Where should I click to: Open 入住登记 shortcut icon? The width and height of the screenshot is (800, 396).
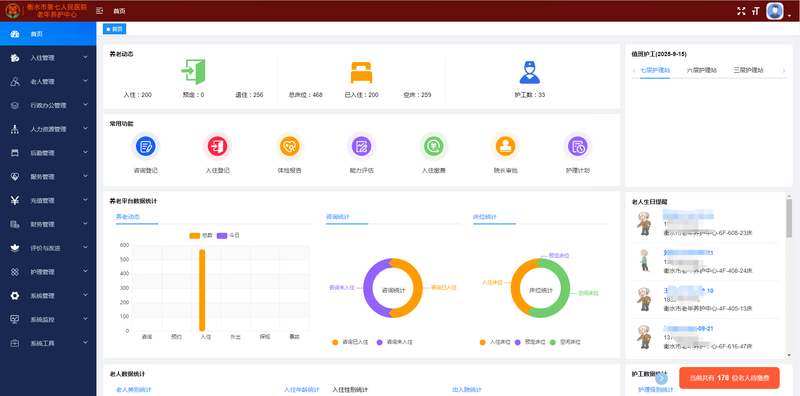coord(217,146)
